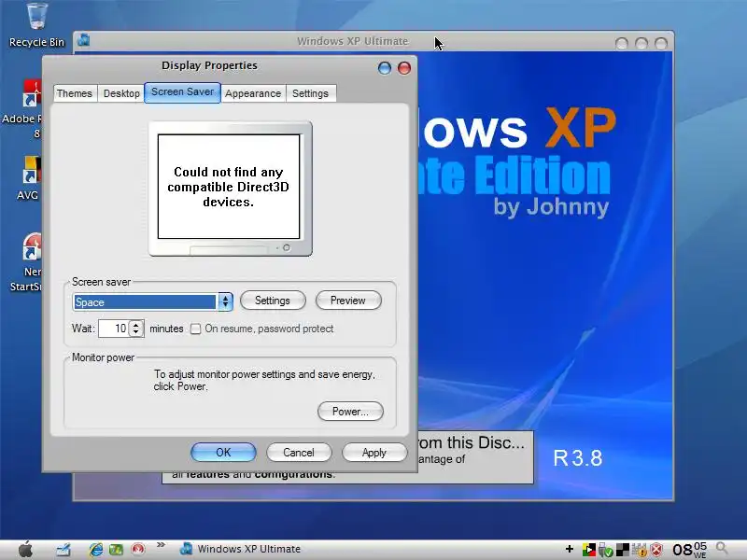
Task: Switch to the Desktop tab
Action: pos(121,93)
